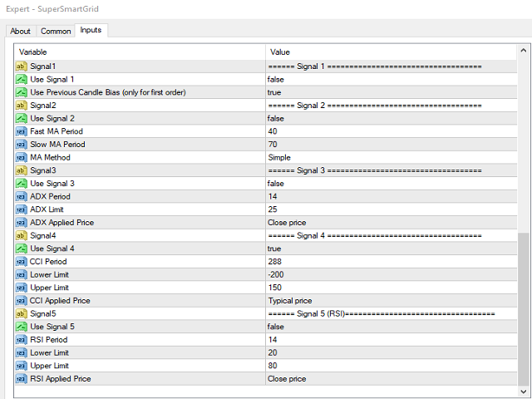Select the integer icon for Fast MA Period
This screenshot has height=399, width=532.
21,131
